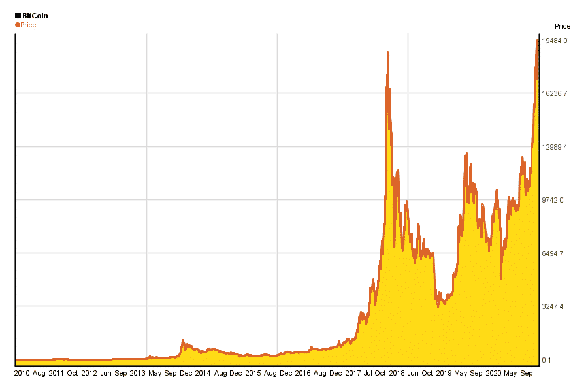Click the Jun label following 2018
The image size is (588, 392).
point(413,373)
